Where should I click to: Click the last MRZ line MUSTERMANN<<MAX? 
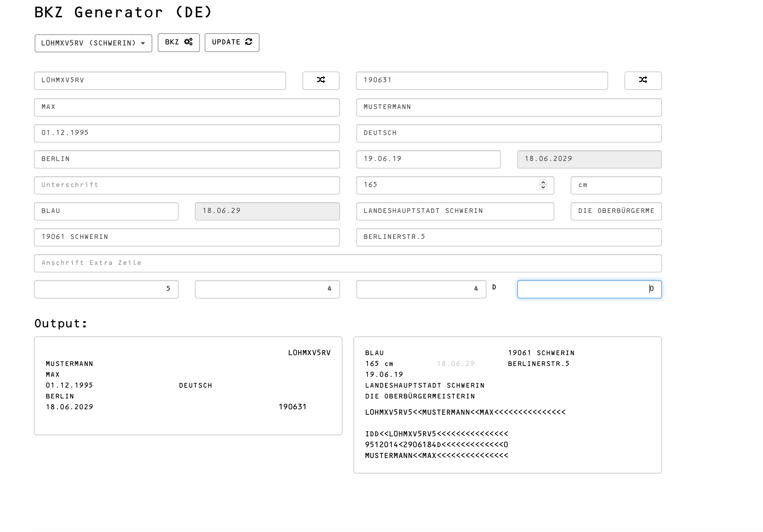click(437, 455)
